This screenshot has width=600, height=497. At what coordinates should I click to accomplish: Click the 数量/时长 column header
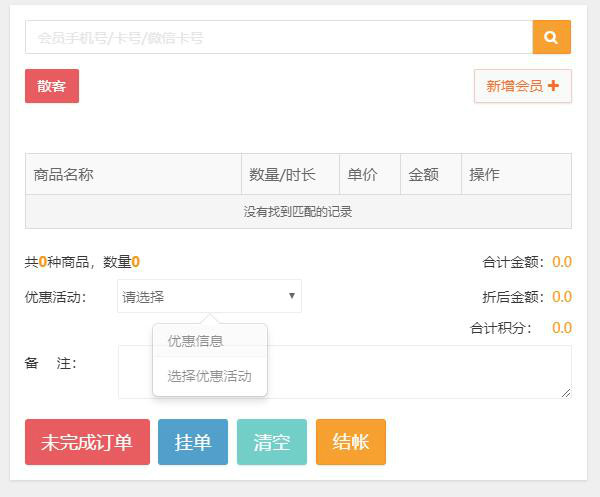[x=290, y=174]
